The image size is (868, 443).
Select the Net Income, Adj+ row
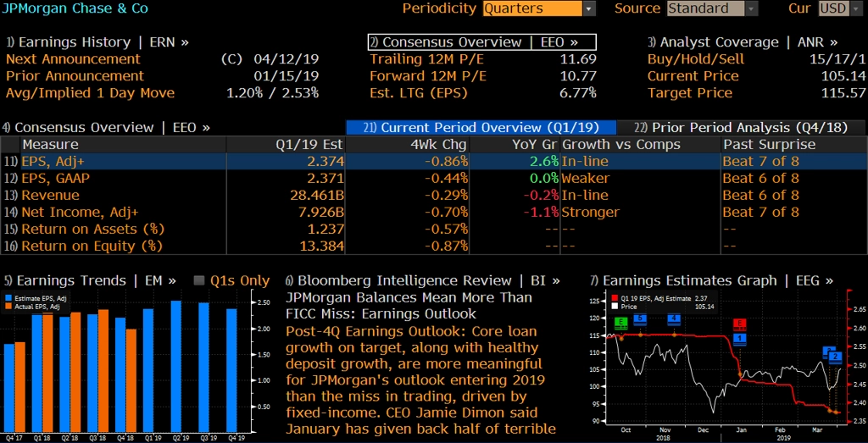(x=434, y=213)
